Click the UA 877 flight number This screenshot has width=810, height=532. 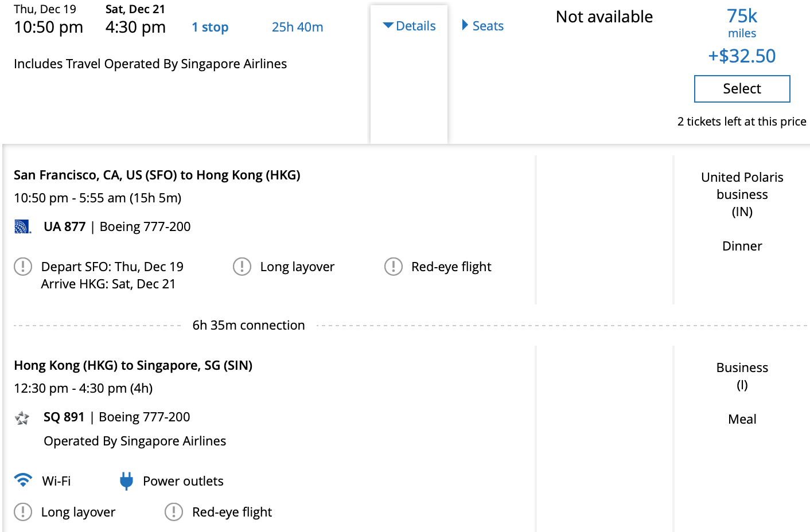coord(64,226)
